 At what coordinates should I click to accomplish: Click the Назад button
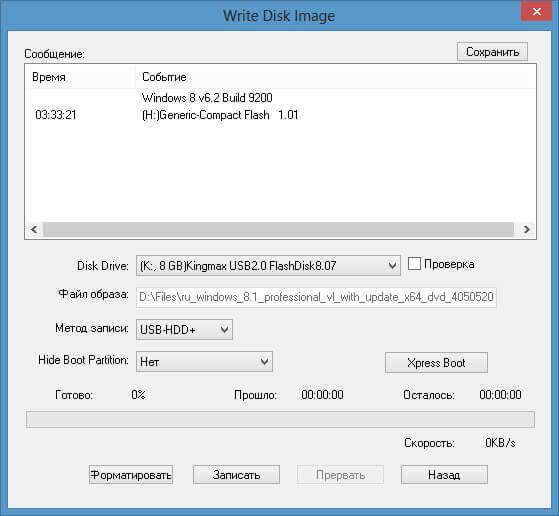pos(444,475)
